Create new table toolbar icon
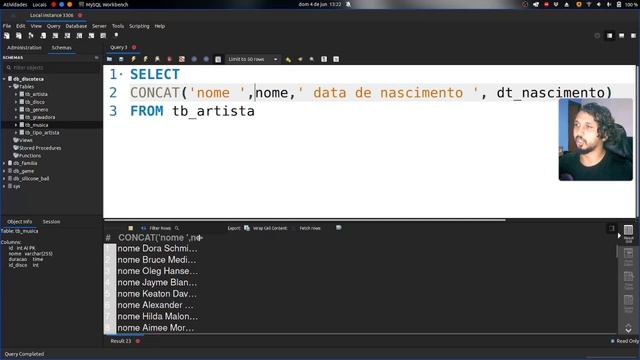The width and height of the screenshot is (640, 360). (55, 36)
